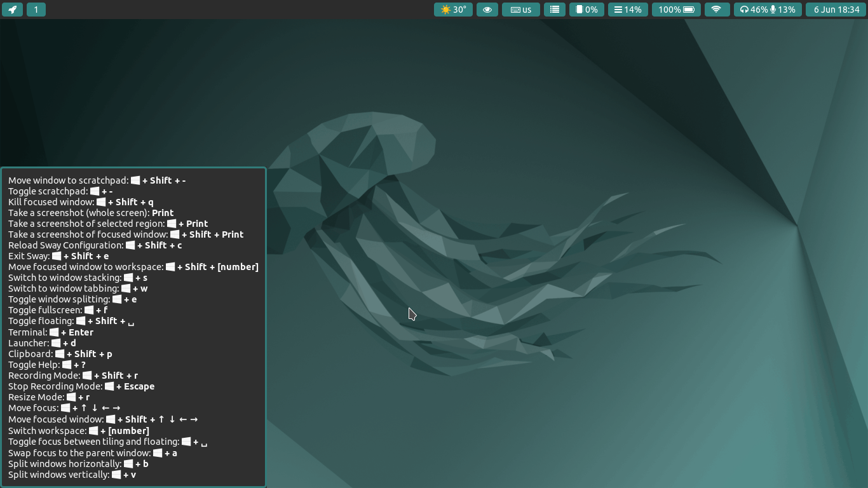The height and width of the screenshot is (488, 868).
Task: Select the "Resize Mode" shortcut line
Action: click(x=49, y=397)
